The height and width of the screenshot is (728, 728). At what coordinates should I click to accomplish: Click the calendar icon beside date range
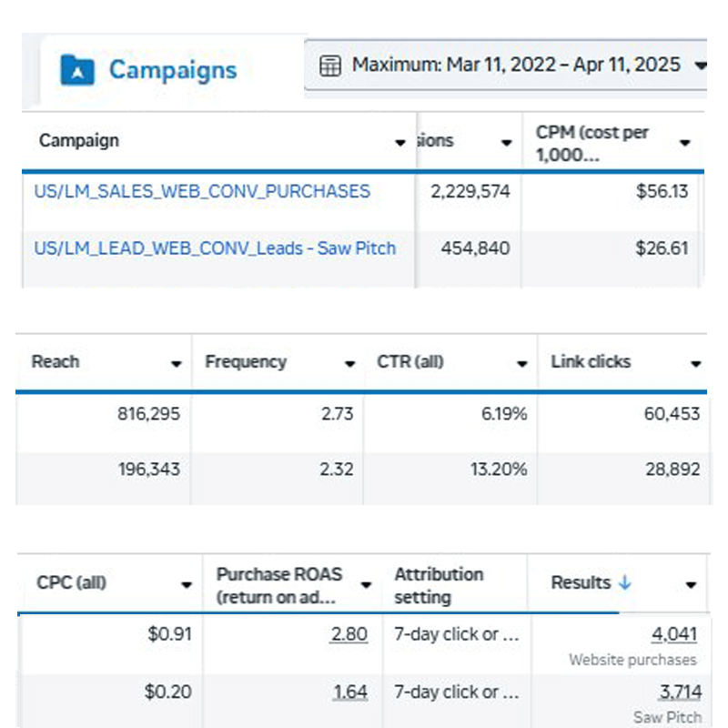click(330, 66)
